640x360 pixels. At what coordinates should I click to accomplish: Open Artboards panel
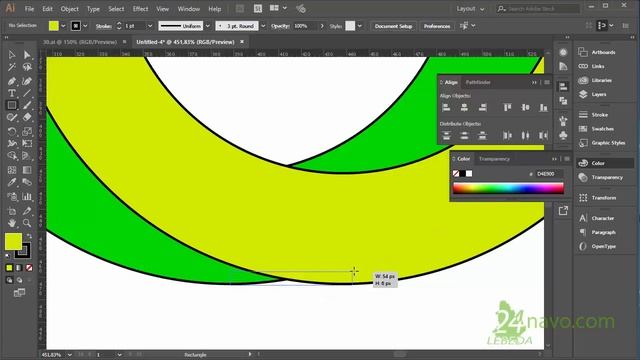click(x=604, y=52)
